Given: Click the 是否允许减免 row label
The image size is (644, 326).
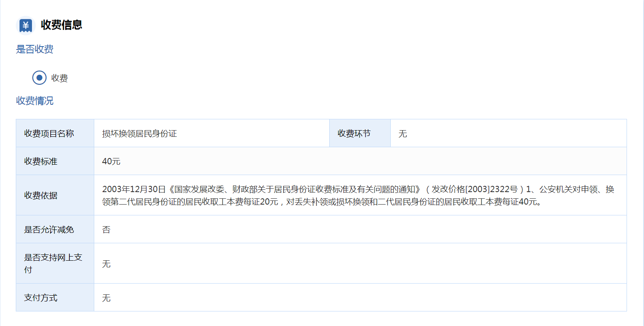Looking at the screenshot, I should point(49,230).
